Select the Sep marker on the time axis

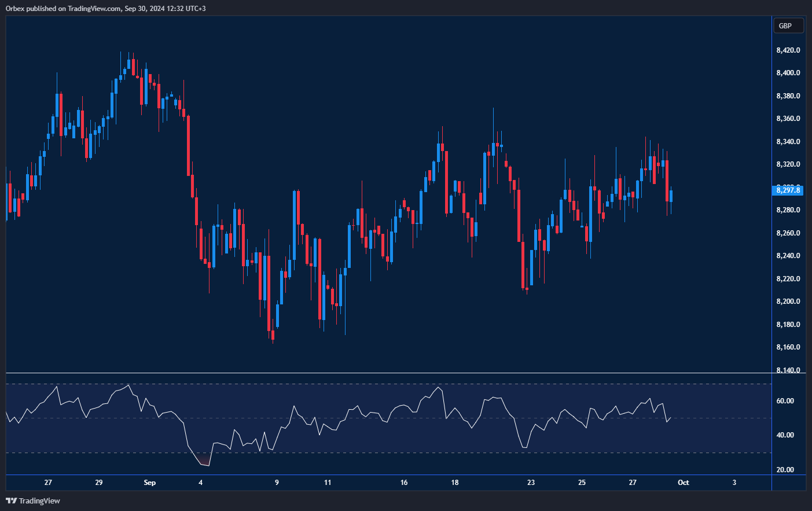pyautogui.click(x=149, y=483)
